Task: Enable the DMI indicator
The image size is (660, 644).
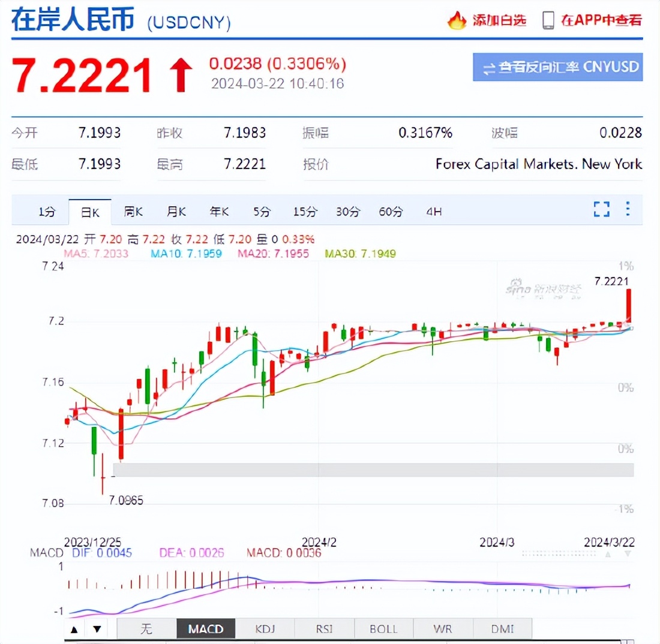Action: 503,628
